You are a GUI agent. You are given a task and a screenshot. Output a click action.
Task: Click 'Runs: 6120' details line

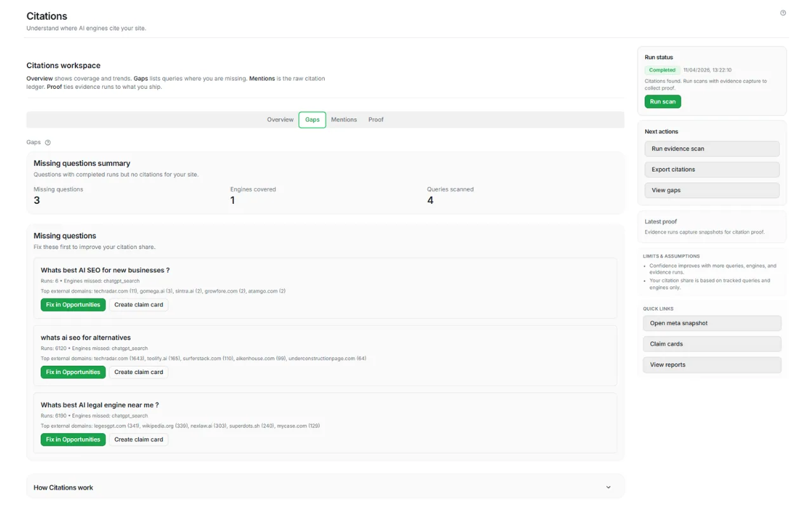[94, 349]
